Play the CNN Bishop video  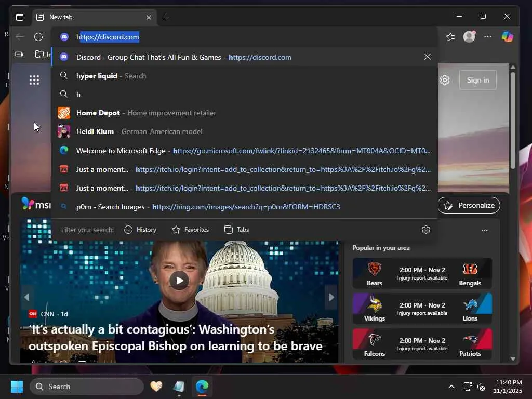pyautogui.click(x=179, y=280)
